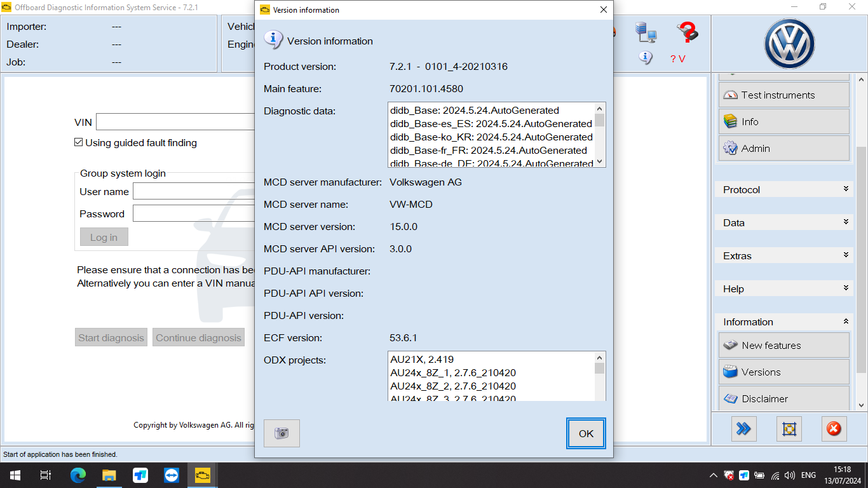Screen dimensions: 868x488
Task: Click the red question mark key icon
Action: click(x=687, y=32)
